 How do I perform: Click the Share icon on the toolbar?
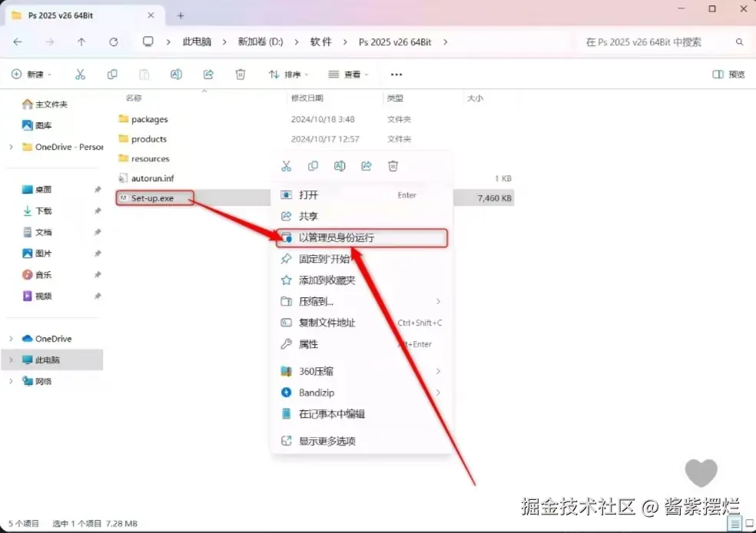(207, 74)
